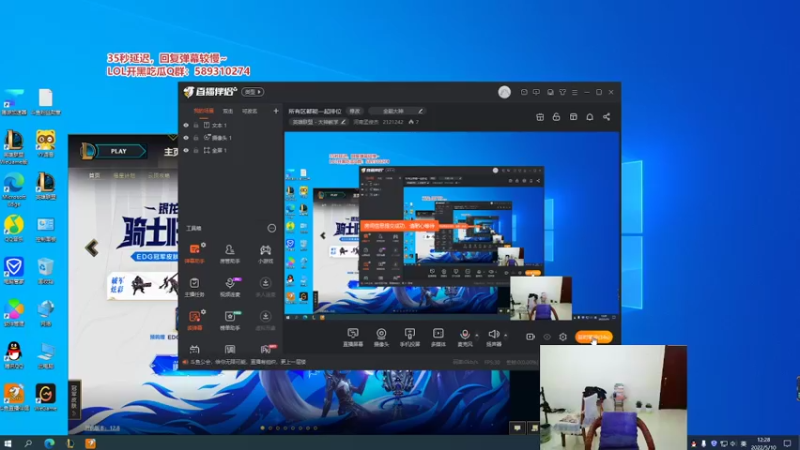
Task: Collapse the 工具箱 toolbox panel
Action: 271,228
